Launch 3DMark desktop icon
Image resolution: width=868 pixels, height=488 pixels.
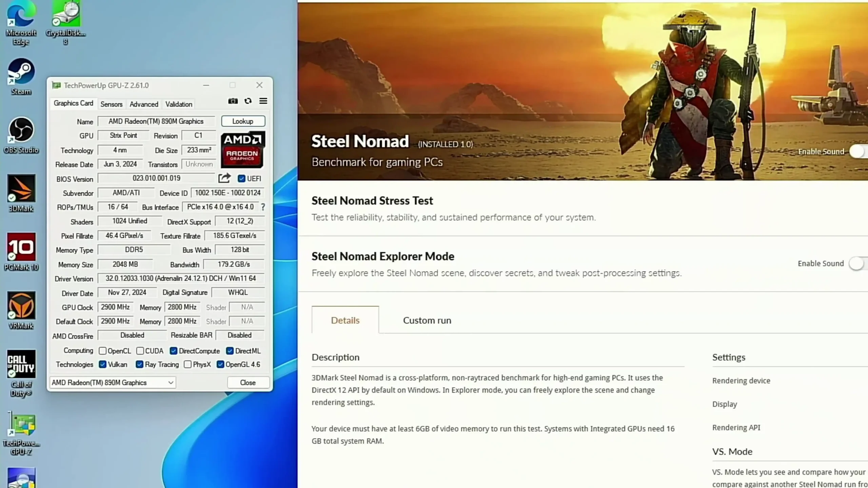tap(21, 194)
